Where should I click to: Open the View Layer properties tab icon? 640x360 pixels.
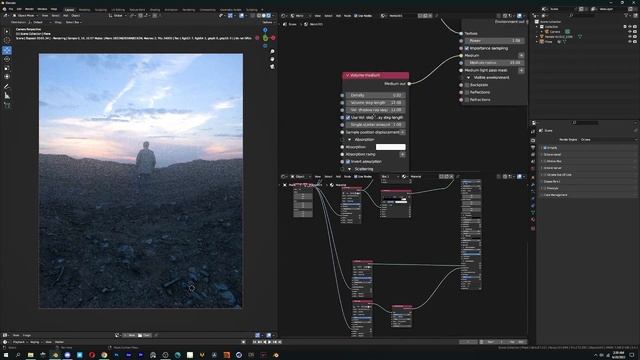tap(533, 155)
